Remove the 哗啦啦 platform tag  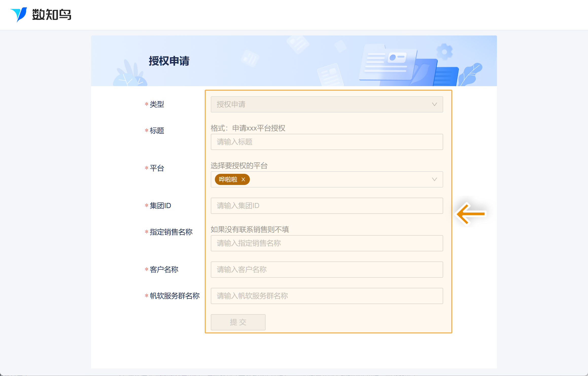[x=243, y=179]
